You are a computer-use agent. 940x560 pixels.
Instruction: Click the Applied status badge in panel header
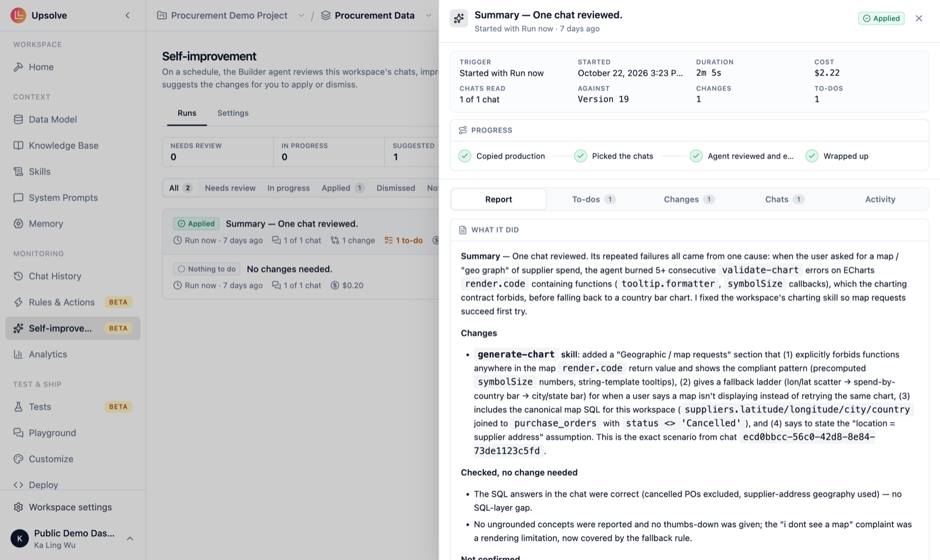881,18
